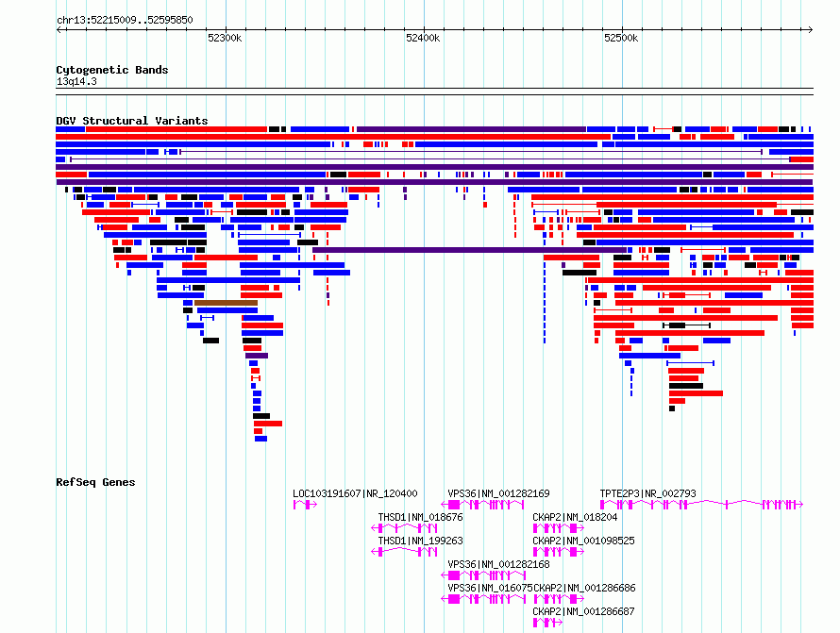840x633 pixels.
Task: Click the CKAP2|NM_001098525 transcript label
Action: [x=583, y=541]
